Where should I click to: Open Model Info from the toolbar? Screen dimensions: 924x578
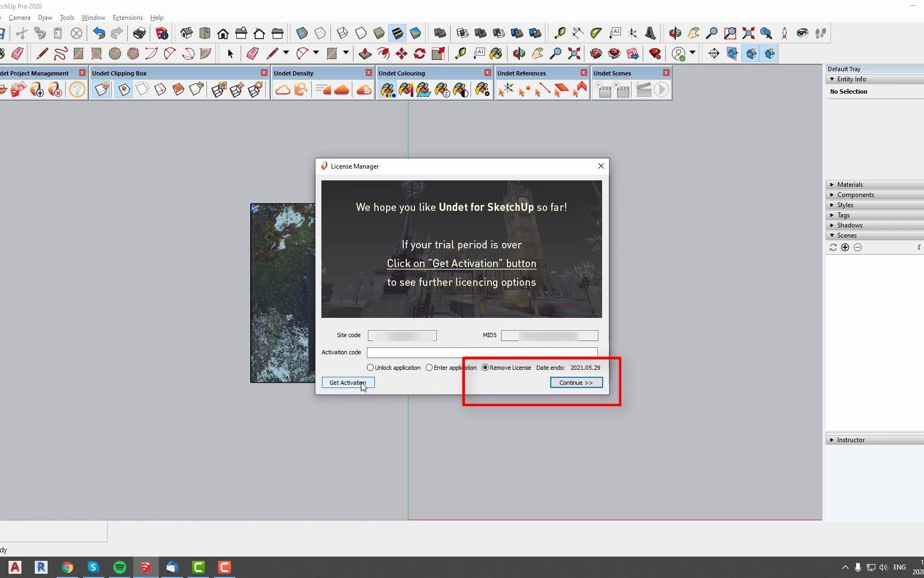[x=162, y=33]
